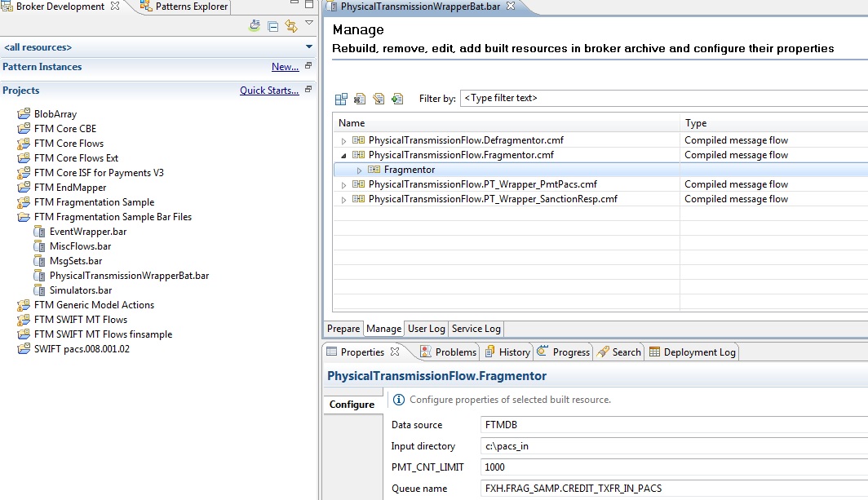The height and width of the screenshot is (500, 868).
Task: Edit the selected built resource
Action: click(379, 99)
